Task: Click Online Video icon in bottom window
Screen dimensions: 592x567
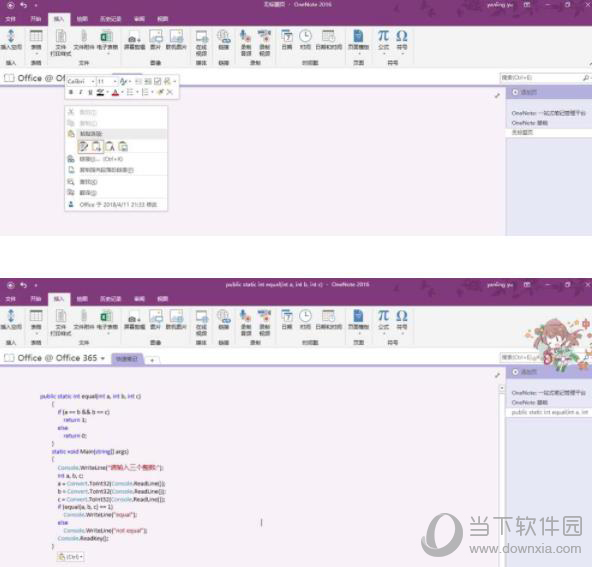Action: coord(201,316)
